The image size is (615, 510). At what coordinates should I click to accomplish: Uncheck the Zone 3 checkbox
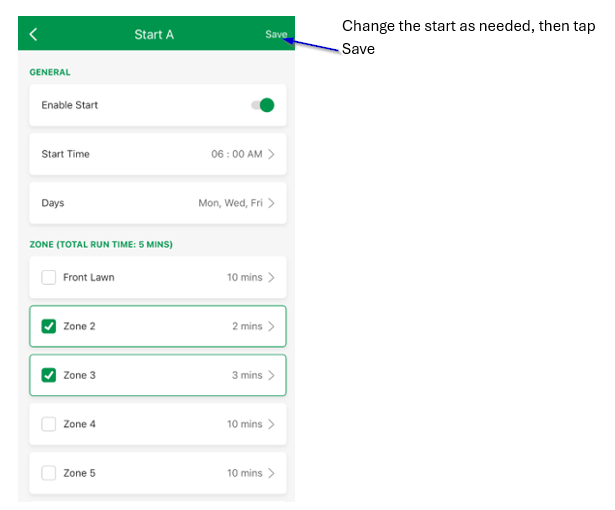[49, 375]
